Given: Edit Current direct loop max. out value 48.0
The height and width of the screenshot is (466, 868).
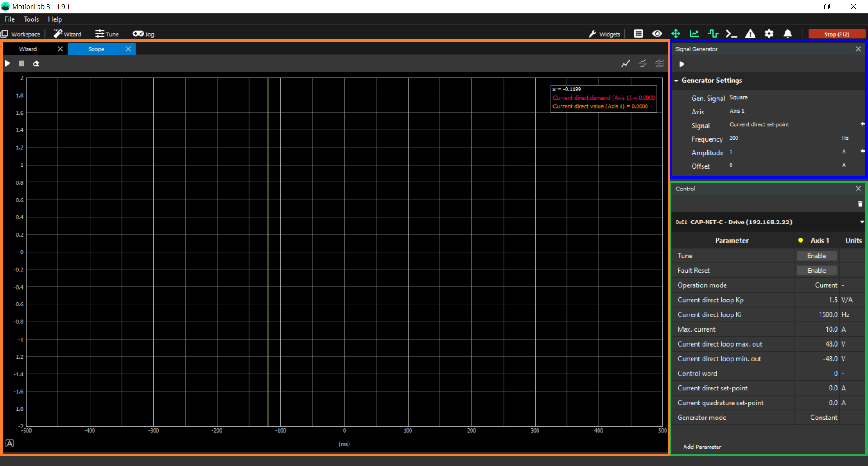Looking at the screenshot, I should [x=816, y=344].
